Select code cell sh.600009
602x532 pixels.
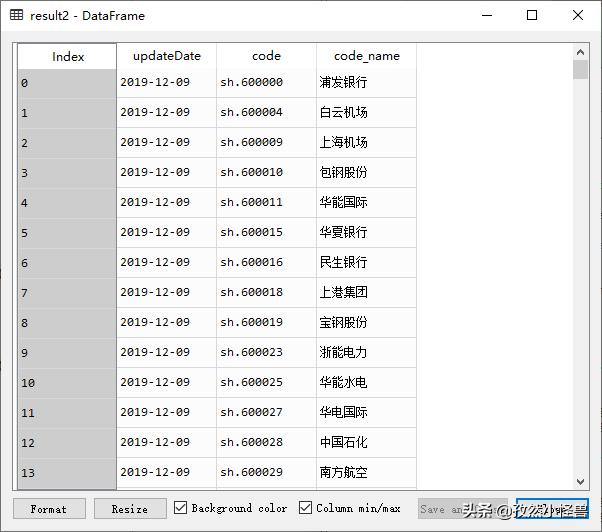point(266,142)
